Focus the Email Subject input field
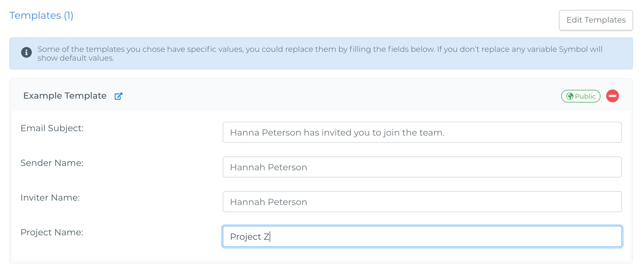Screen dimensions: 644x275 pyautogui.click(x=422, y=132)
